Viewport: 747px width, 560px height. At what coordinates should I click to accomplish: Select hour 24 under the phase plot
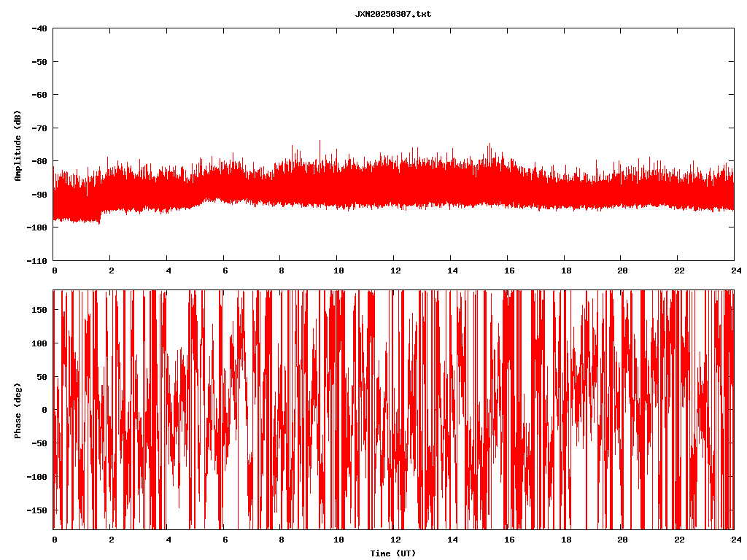[737, 540]
